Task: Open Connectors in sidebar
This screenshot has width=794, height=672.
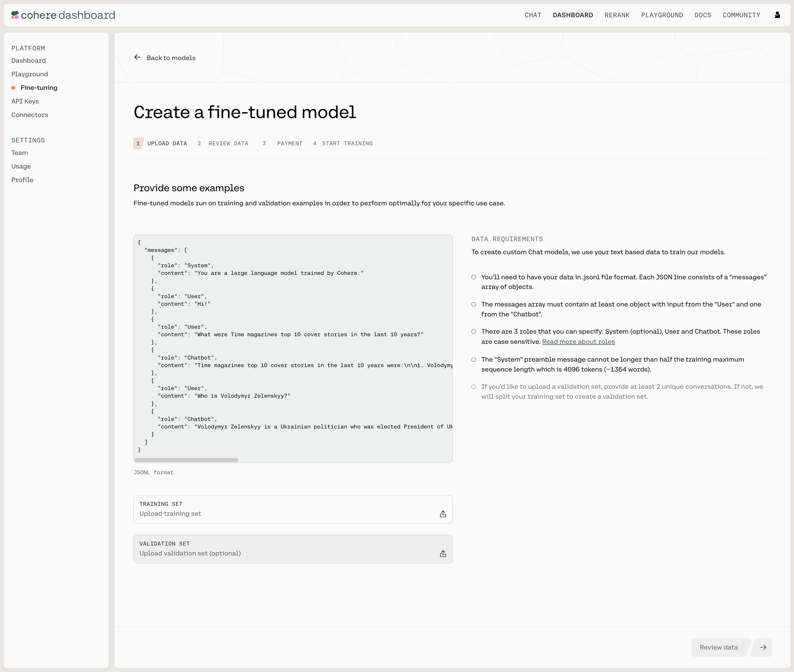Action: 30,115
